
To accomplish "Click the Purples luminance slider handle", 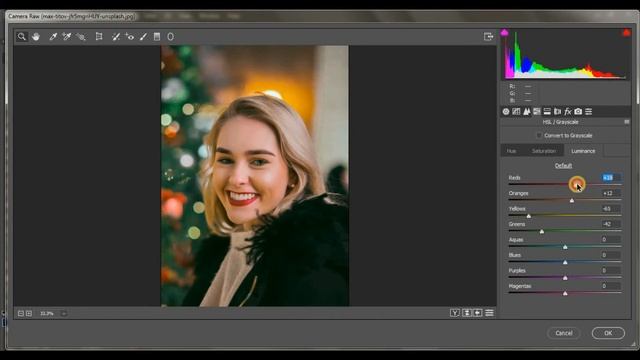I will (x=565, y=278).
